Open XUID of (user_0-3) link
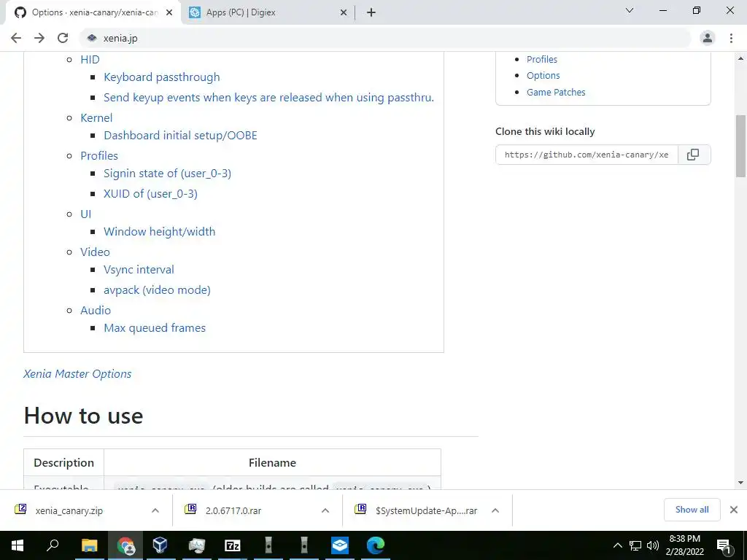Image resolution: width=747 pixels, height=560 pixels. click(150, 194)
